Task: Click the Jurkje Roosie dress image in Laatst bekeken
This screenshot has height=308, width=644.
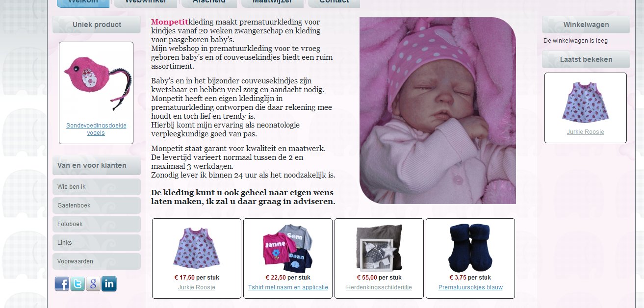Action: coord(585,102)
